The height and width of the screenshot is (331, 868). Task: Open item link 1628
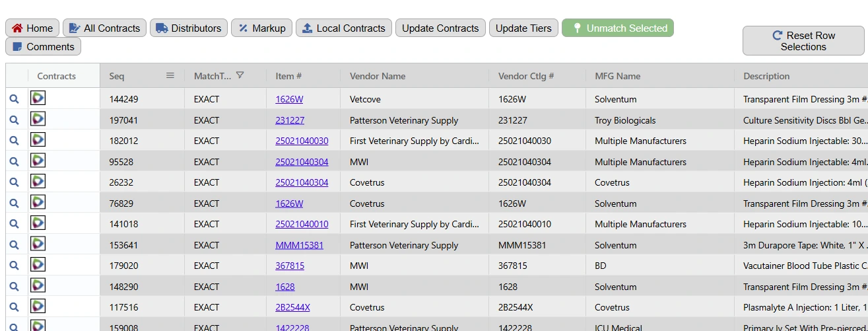coord(285,287)
